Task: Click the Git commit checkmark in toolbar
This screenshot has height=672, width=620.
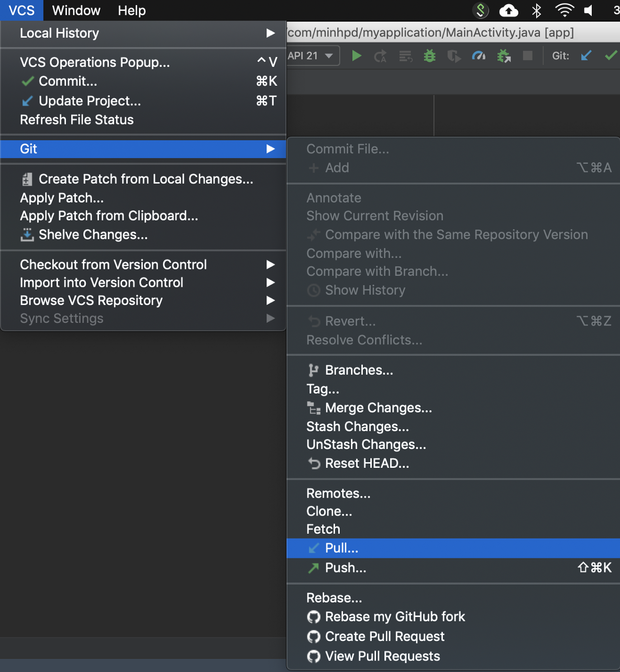Action: tap(611, 55)
